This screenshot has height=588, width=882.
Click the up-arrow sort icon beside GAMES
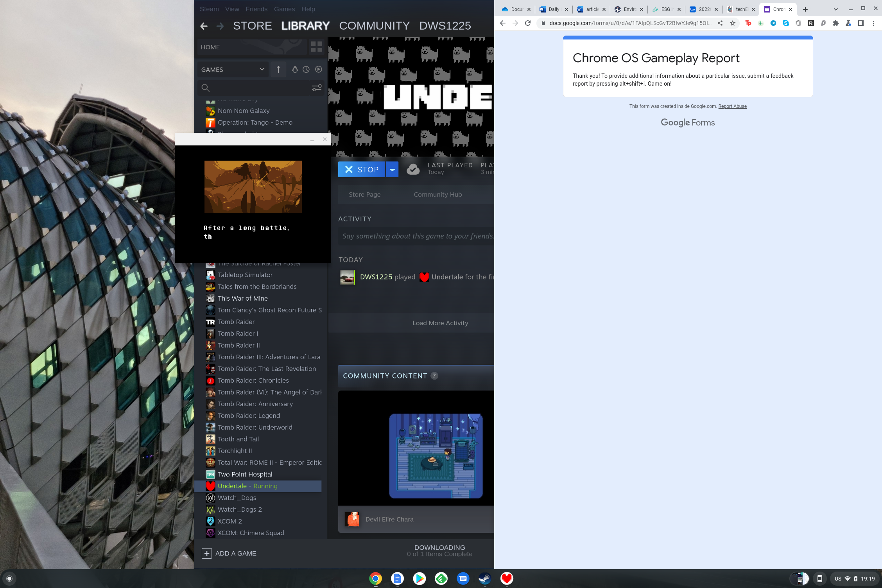tap(278, 69)
